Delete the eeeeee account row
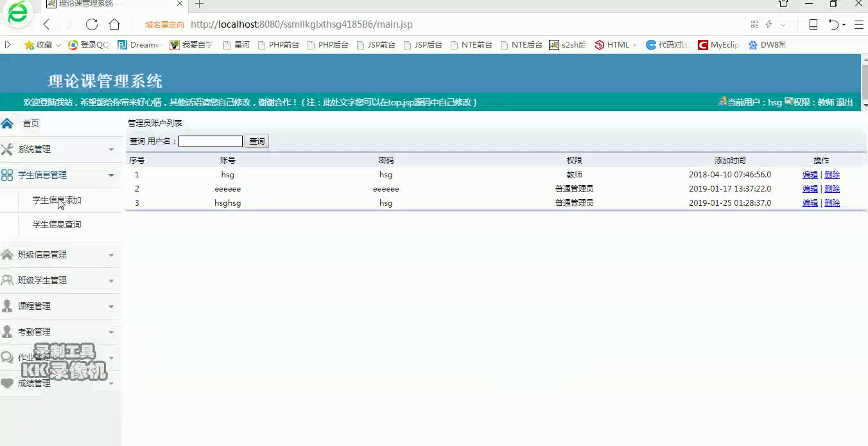The image size is (868, 446). pos(832,189)
